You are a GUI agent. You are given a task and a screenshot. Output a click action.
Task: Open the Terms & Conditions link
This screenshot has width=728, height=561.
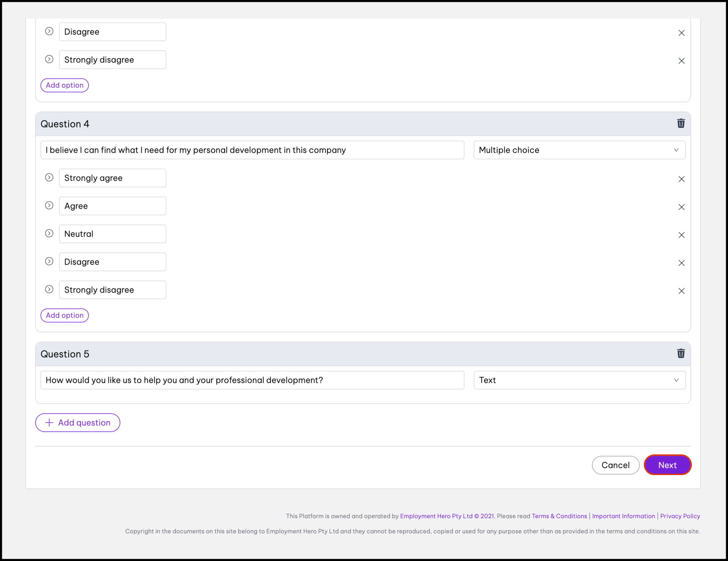click(559, 516)
